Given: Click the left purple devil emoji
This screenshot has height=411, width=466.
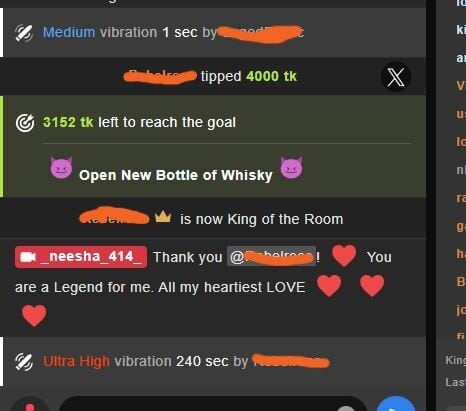Looking at the screenshot, I should (61, 167).
